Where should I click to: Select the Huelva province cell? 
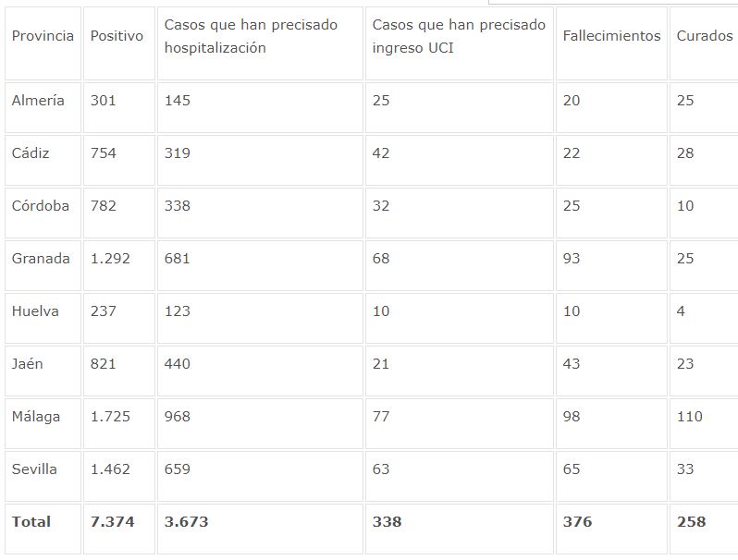pyautogui.click(x=35, y=311)
